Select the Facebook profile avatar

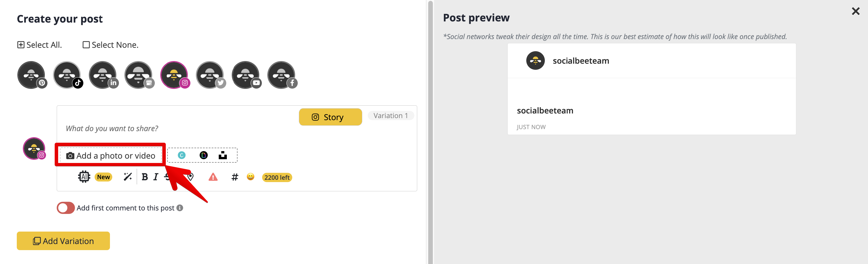coord(282,75)
